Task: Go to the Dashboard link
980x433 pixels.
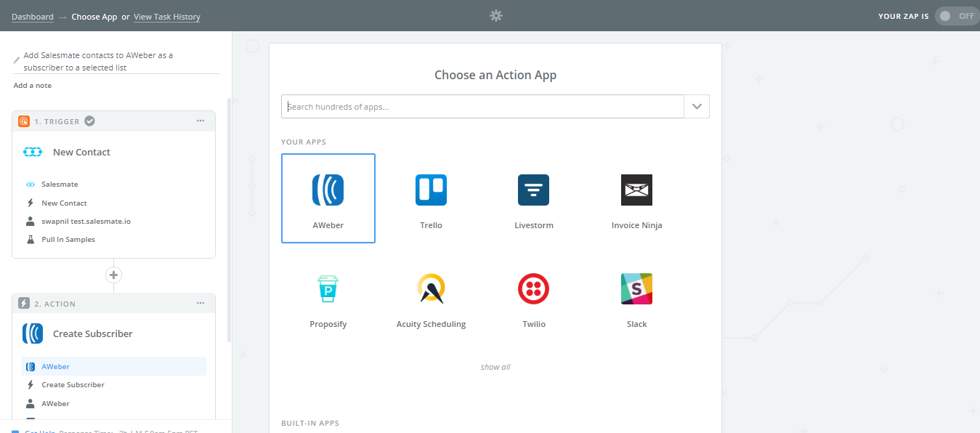Action: point(33,17)
